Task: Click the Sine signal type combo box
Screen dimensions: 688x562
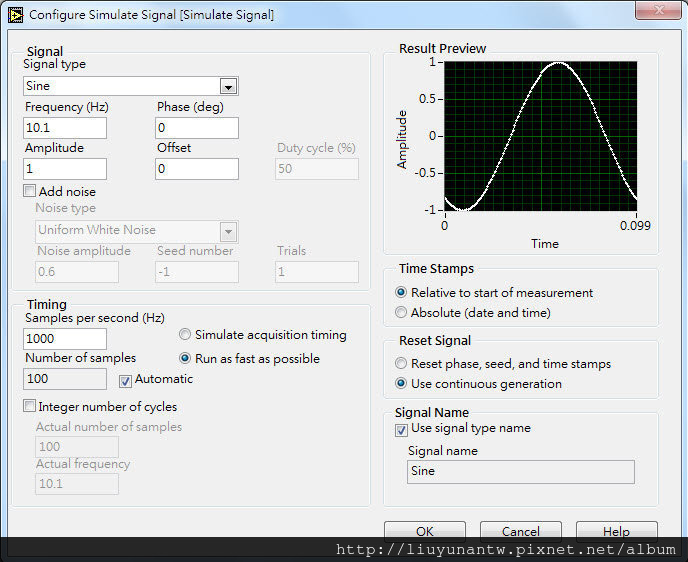Action: (131, 86)
